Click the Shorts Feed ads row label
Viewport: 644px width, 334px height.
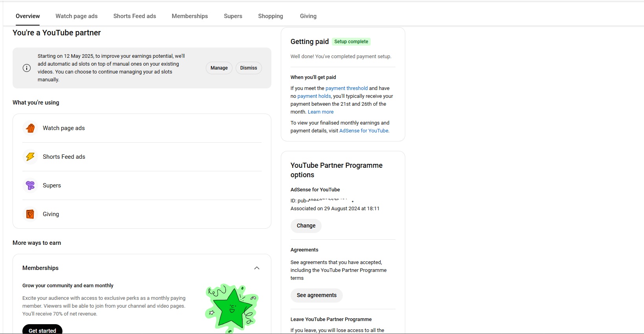[64, 157]
